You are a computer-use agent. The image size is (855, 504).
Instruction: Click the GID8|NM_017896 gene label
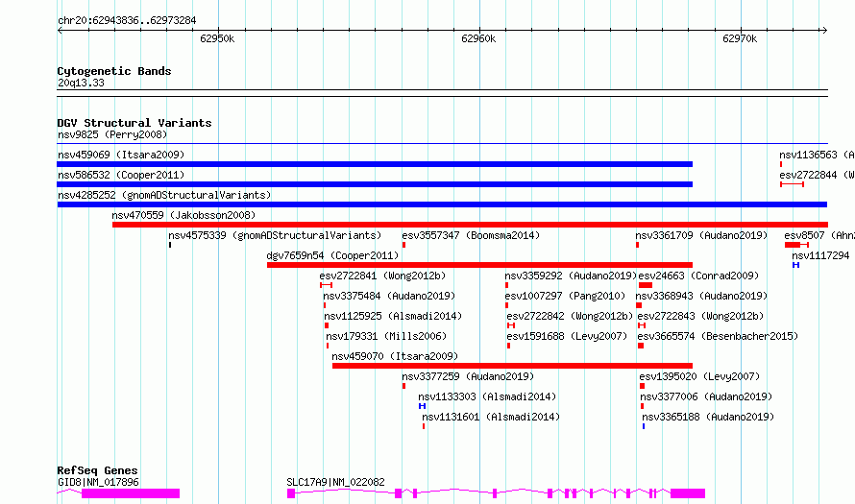click(x=98, y=482)
